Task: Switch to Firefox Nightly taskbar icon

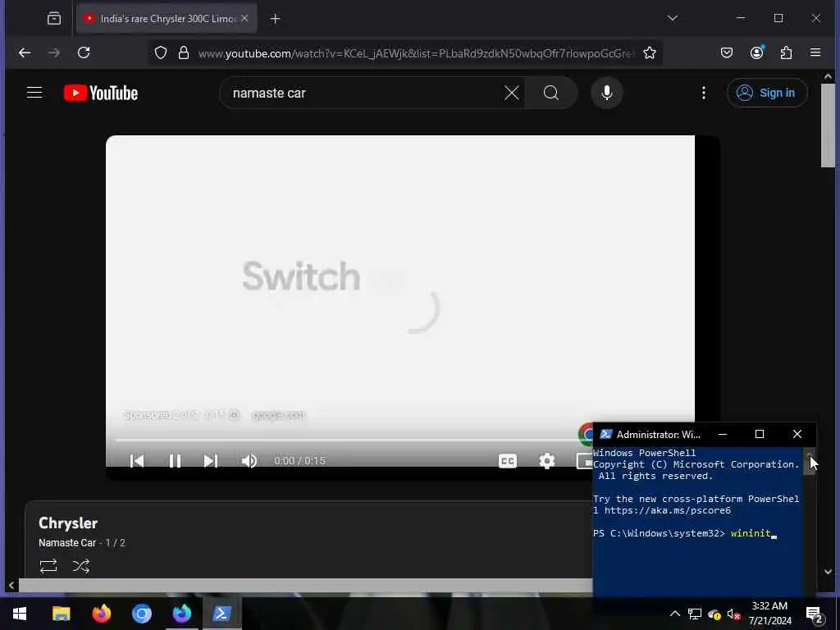Action: pyautogui.click(x=181, y=614)
